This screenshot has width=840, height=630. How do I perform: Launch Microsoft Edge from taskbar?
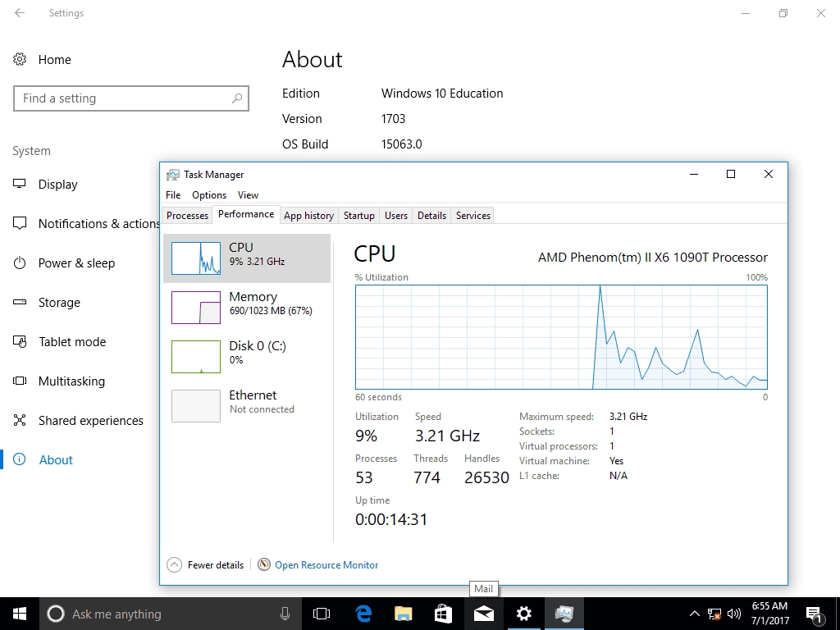pos(363,614)
